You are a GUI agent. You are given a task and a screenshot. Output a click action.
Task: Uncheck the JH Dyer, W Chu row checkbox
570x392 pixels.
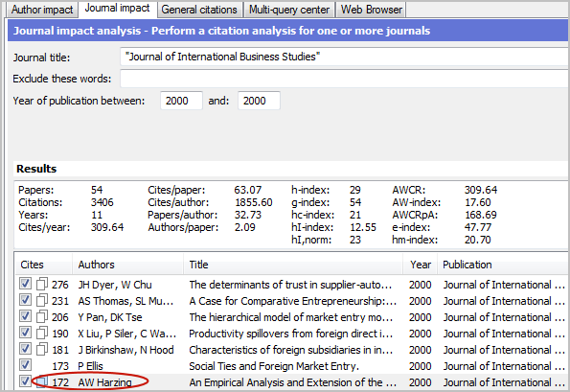pyautogui.click(x=25, y=284)
